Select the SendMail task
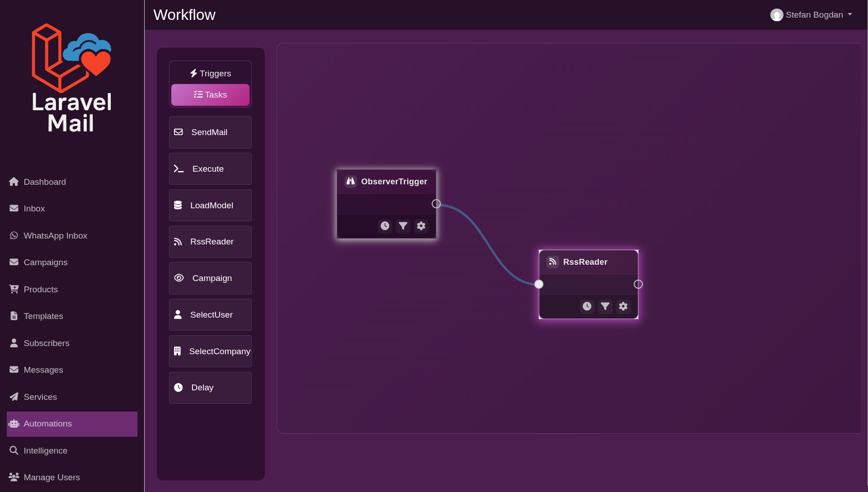This screenshot has height=492, width=868. (x=210, y=132)
